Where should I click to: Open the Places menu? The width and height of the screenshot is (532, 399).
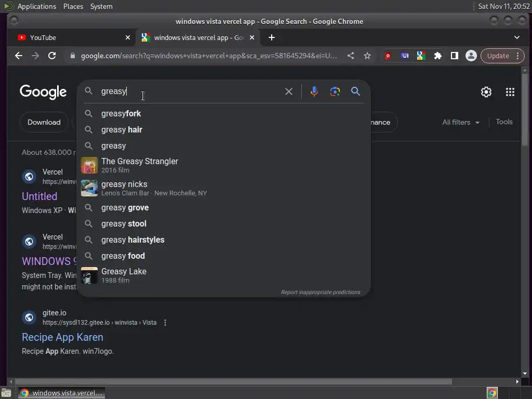tap(73, 6)
